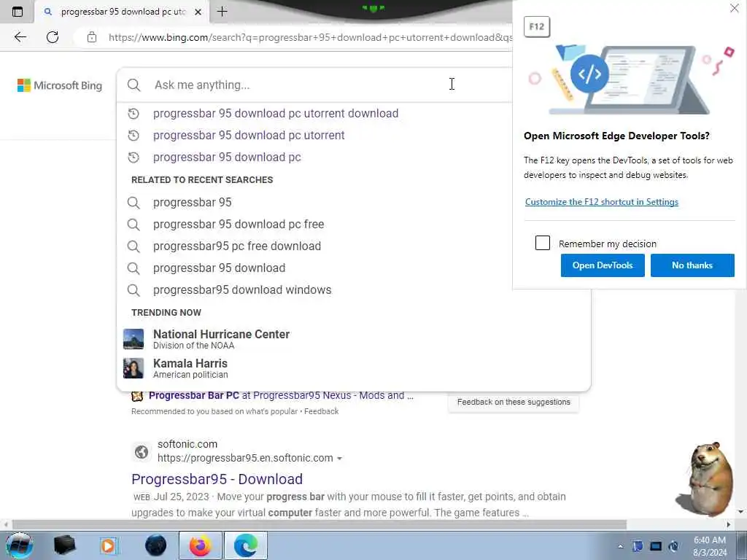Click the magnifier icon beside 'progressbar 95 download'

point(134,268)
